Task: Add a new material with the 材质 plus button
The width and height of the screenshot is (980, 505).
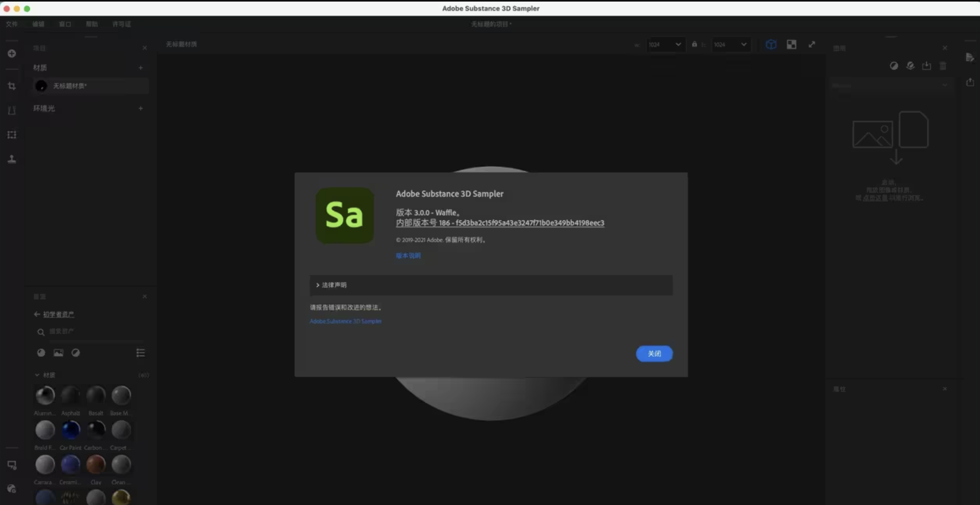Action: [140, 68]
